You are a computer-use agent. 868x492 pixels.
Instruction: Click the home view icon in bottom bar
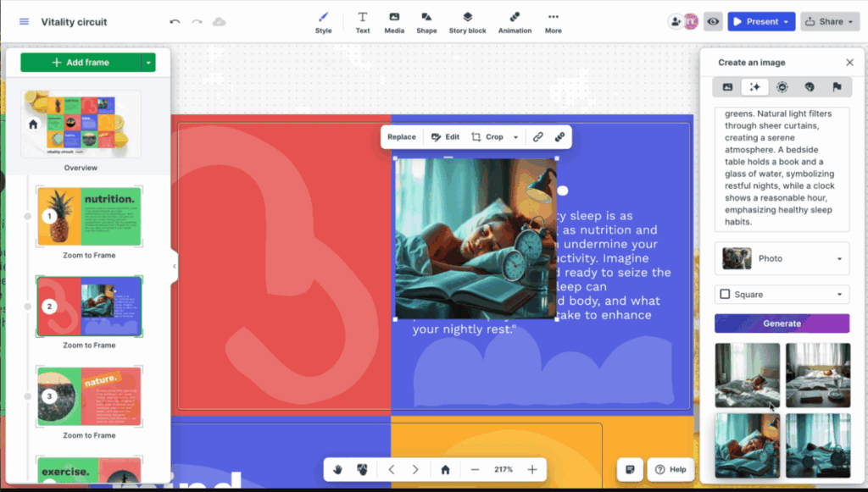(x=445, y=470)
